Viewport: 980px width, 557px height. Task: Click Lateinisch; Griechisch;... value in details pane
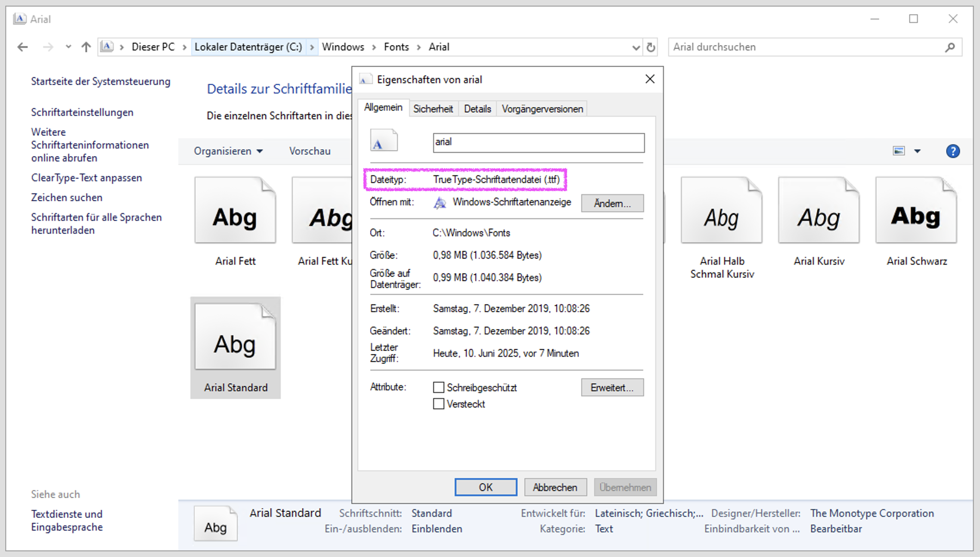649,513
